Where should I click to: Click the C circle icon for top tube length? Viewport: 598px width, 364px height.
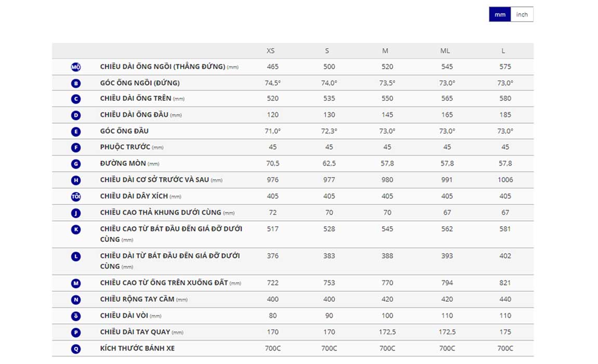point(76,99)
